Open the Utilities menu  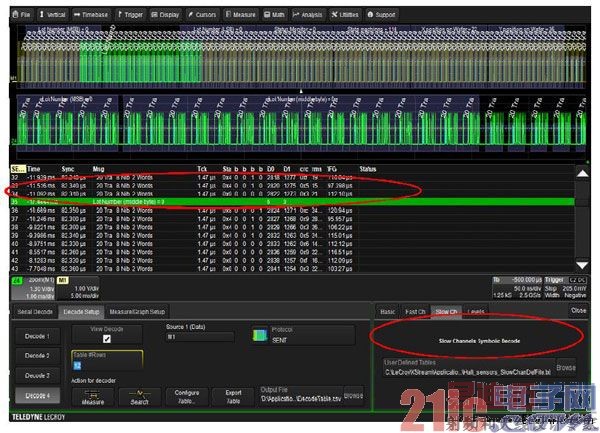(345, 15)
